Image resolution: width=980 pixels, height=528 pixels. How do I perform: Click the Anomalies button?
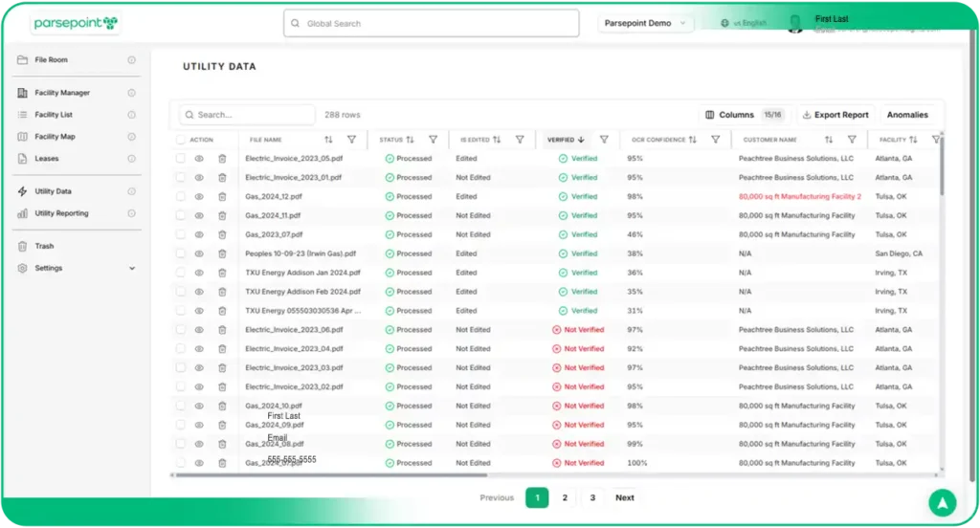pyautogui.click(x=907, y=115)
